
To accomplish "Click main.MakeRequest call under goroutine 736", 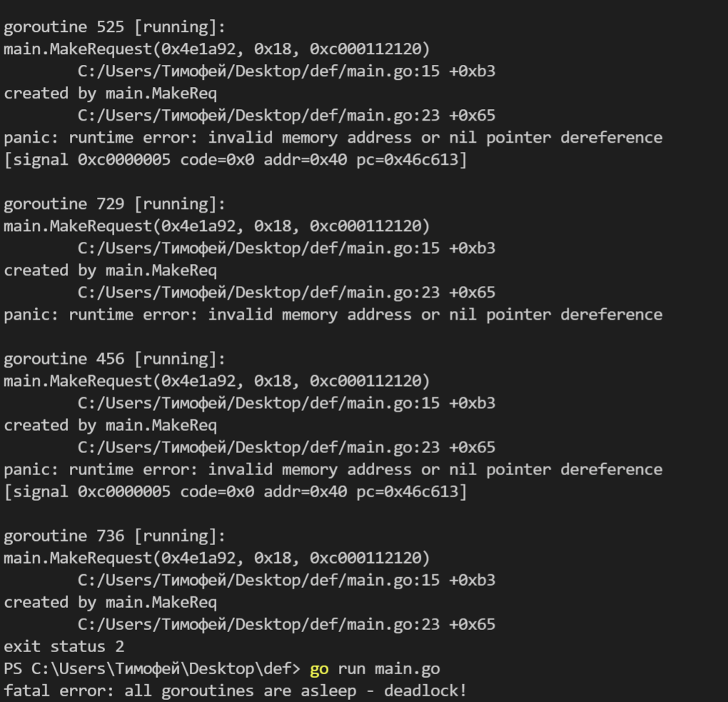I will (x=217, y=558).
